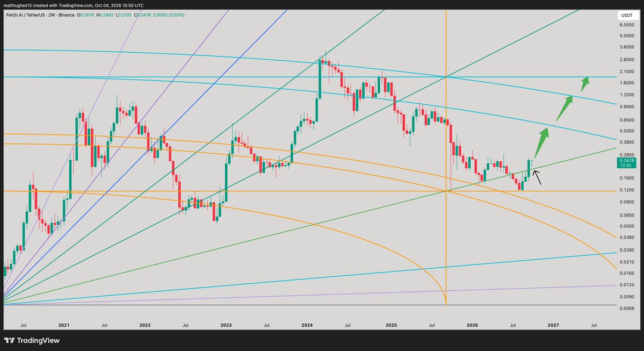Click the 3.8000 price axis label
Image resolution: width=644 pixels, height=351 pixels.
[x=627, y=47]
